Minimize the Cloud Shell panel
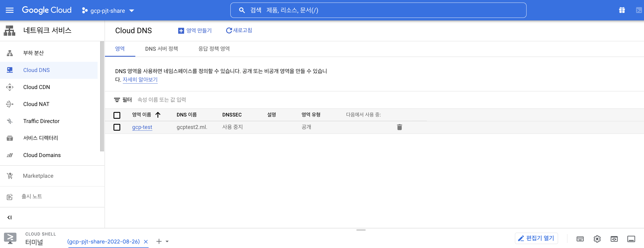Image resolution: width=644 pixels, height=248 pixels. click(x=631, y=239)
